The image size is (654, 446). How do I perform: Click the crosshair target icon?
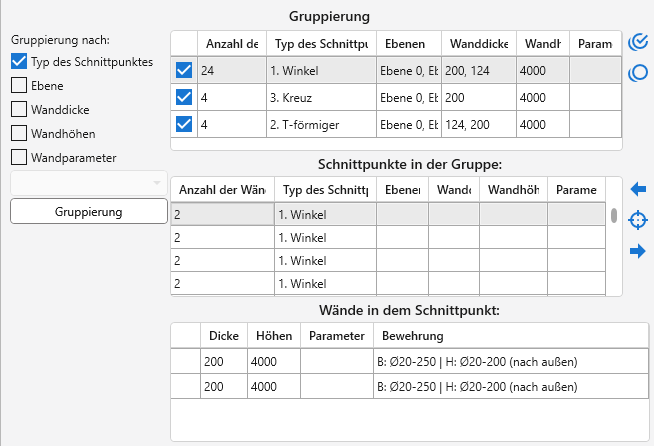(638, 220)
